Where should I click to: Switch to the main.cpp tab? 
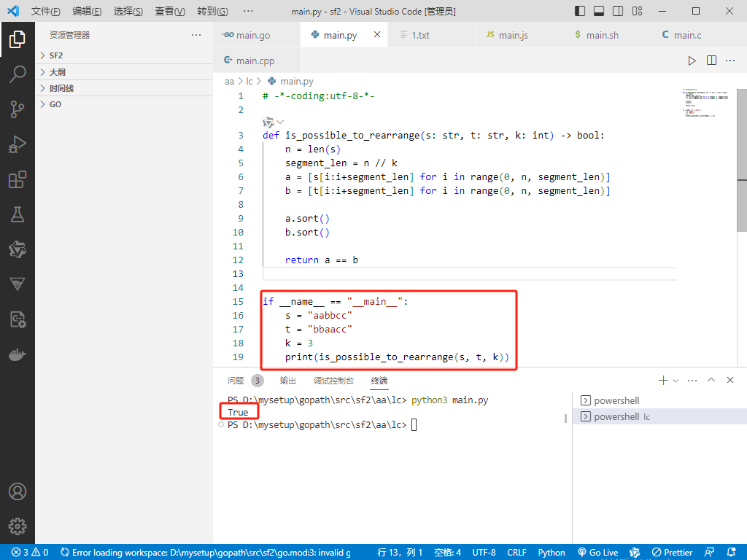pyautogui.click(x=256, y=61)
